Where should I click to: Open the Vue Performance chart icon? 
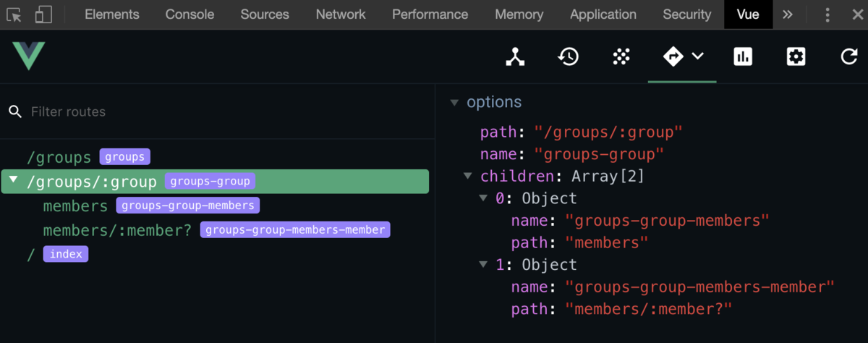743,56
